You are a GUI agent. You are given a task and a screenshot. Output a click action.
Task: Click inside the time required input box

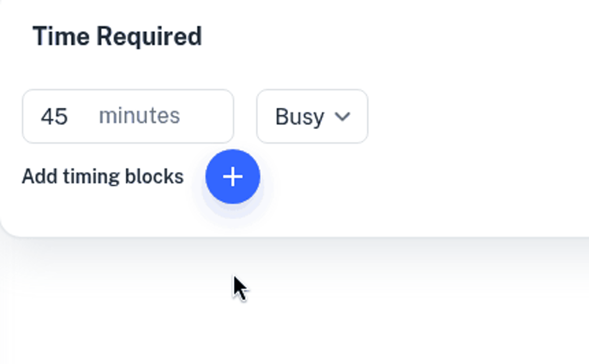tap(128, 116)
